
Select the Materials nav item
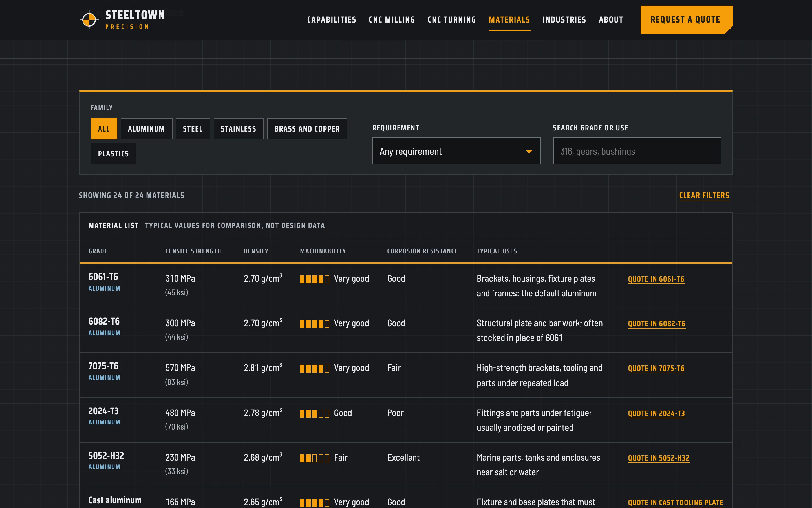[x=509, y=20]
